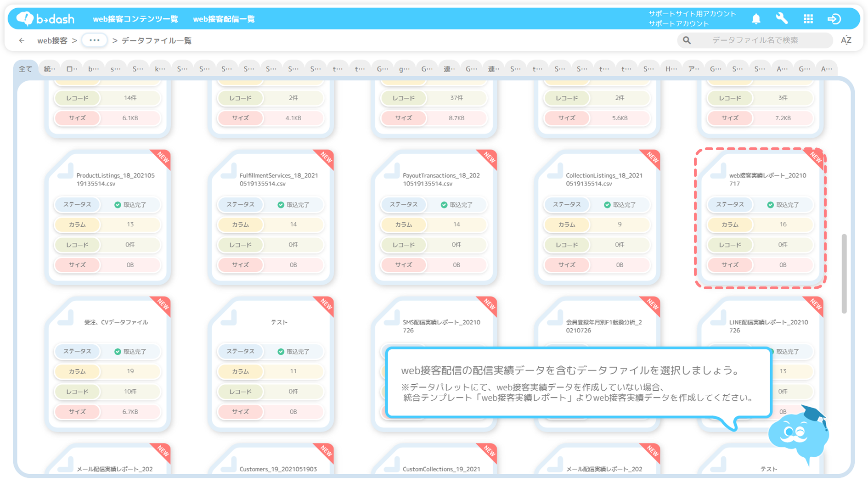
Task: Focus the データファイル名で検索 search field
Action: coord(755,40)
